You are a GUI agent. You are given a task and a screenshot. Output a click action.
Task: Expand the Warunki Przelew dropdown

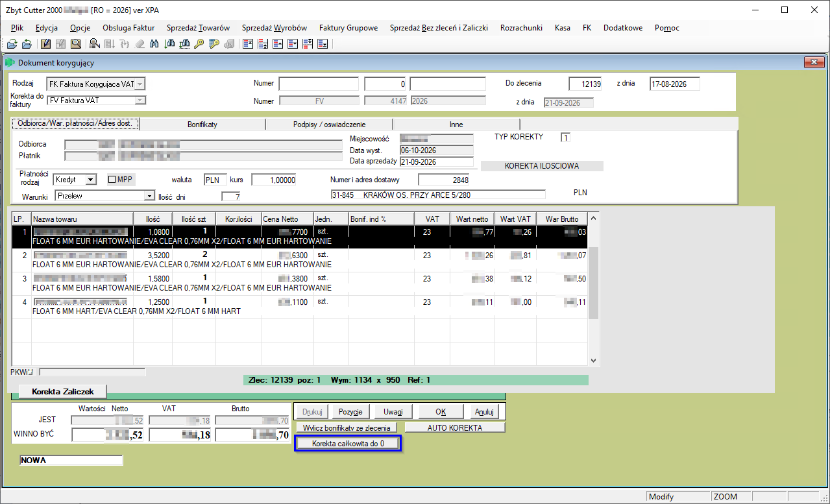coord(149,195)
